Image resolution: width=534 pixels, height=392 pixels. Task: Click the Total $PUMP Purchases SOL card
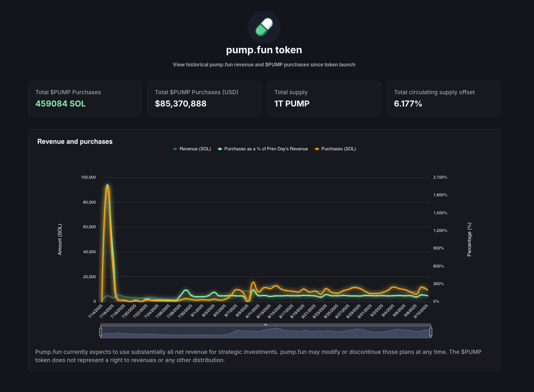[85, 99]
